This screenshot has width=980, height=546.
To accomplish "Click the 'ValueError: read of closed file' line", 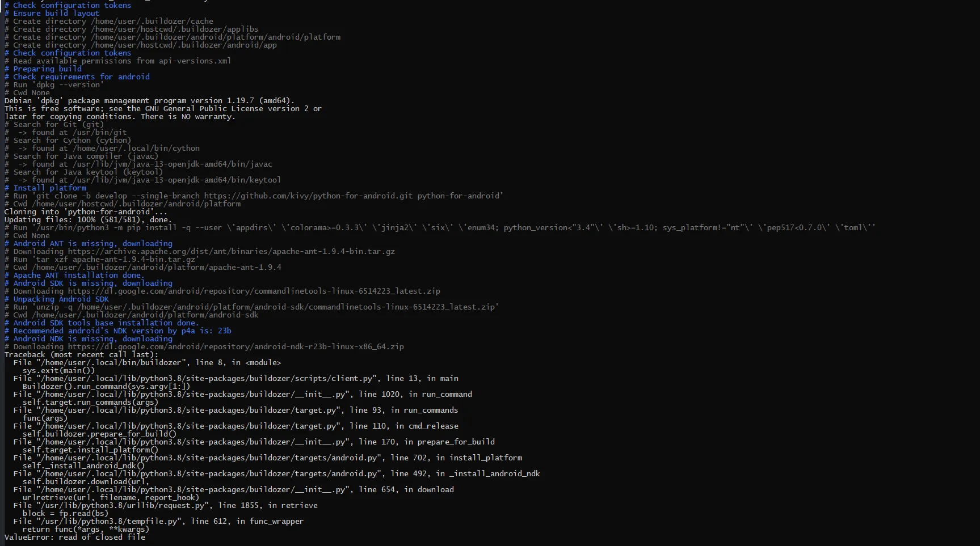I will point(75,537).
